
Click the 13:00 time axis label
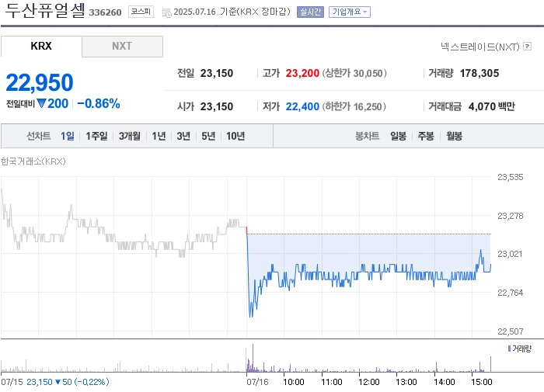(406, 382)
